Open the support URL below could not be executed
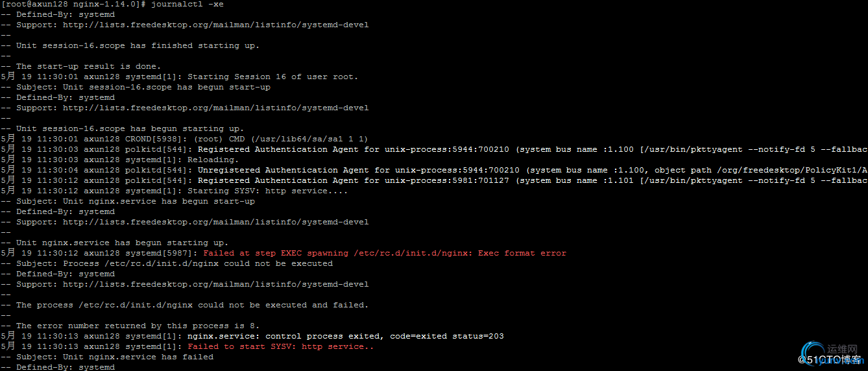Viewport: 868px width, 371px height. [216, 284]
